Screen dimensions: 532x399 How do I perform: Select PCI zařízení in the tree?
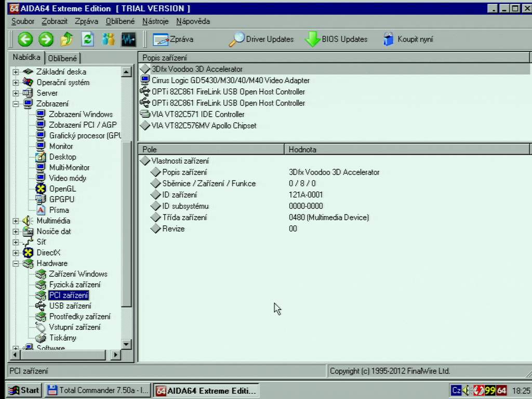69,295
